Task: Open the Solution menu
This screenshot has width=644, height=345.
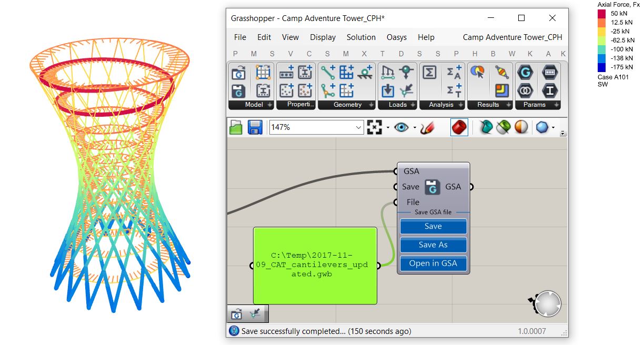Action: (x=361, y=37)
